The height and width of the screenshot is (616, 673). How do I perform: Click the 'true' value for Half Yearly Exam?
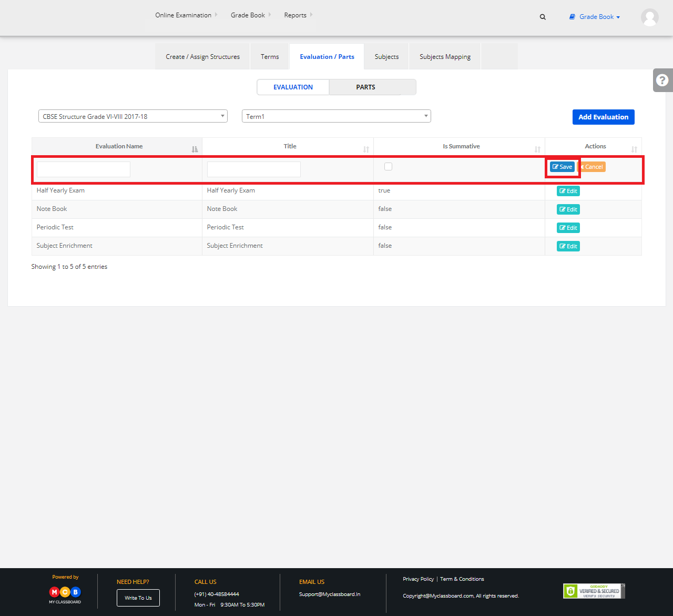click(384, 190)
